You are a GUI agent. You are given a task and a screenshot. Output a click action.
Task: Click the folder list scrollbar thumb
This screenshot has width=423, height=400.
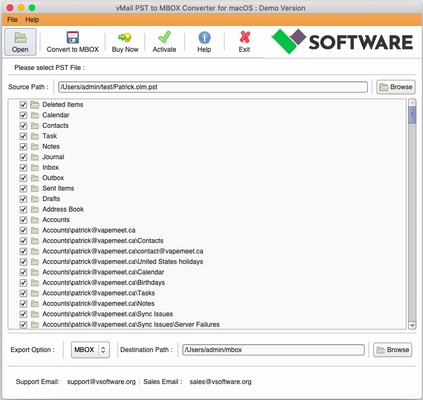(412, 115)
